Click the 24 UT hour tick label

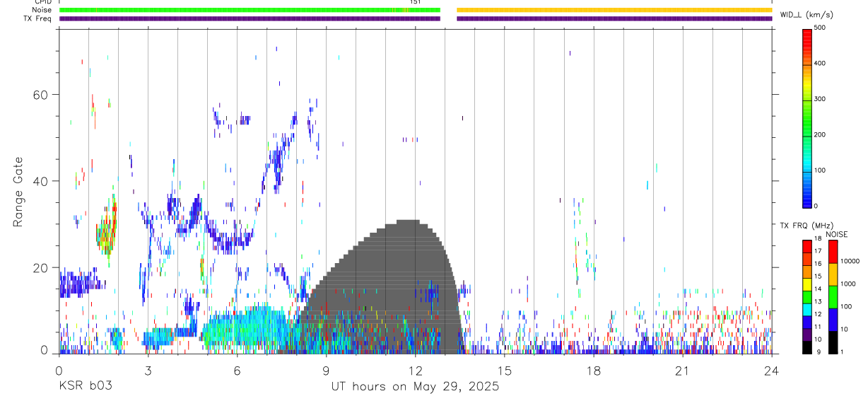772,371
